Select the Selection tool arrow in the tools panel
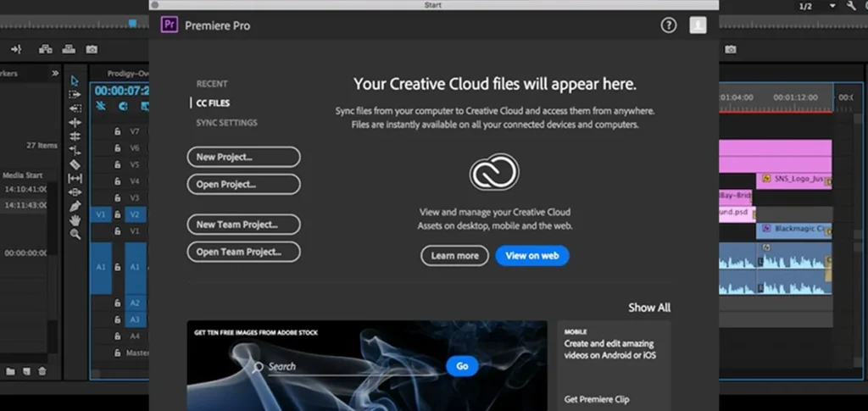The image size is (868, 411). pos(75,81)
